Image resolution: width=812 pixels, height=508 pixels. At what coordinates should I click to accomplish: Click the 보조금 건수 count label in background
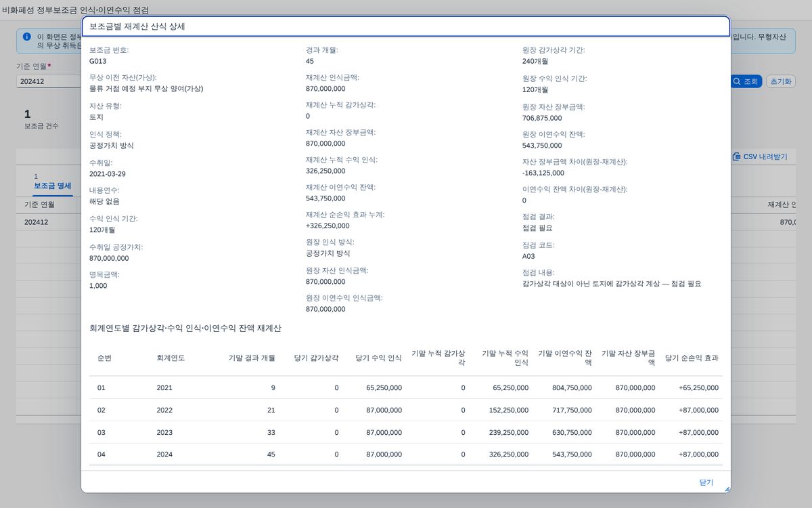coord(41,126)
